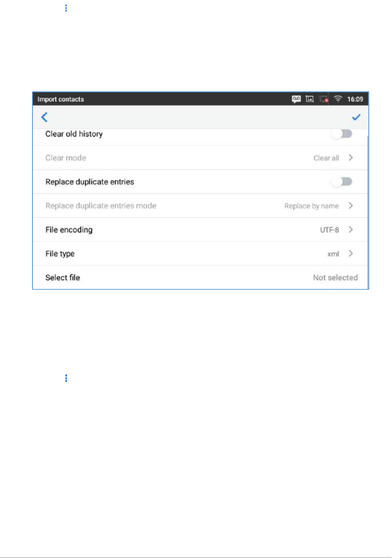
Task: Tap the blue back arrow
Action: pos(44,117)
